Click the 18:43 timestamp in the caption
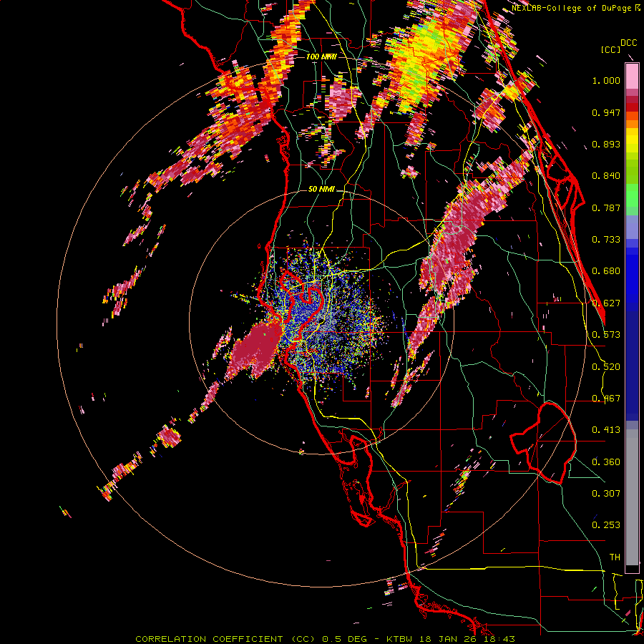This screenshot has height=644, width=644. click(x=499, y=639)
